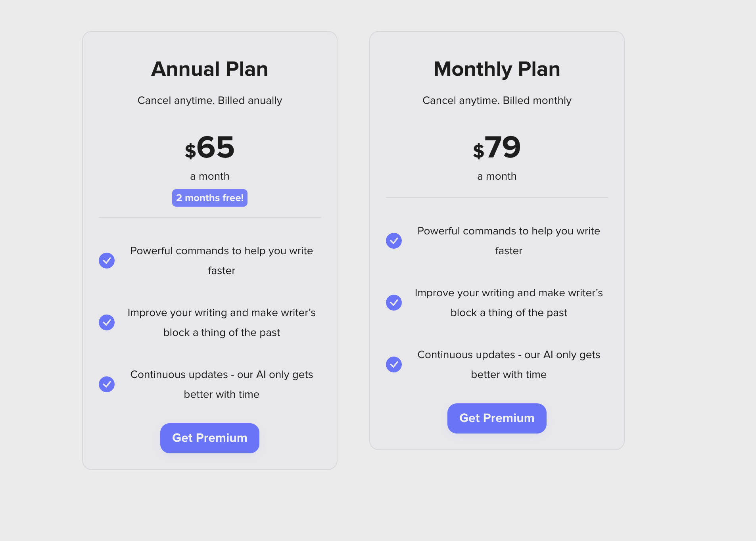Click the $79 price text

(x=497, y=148)
